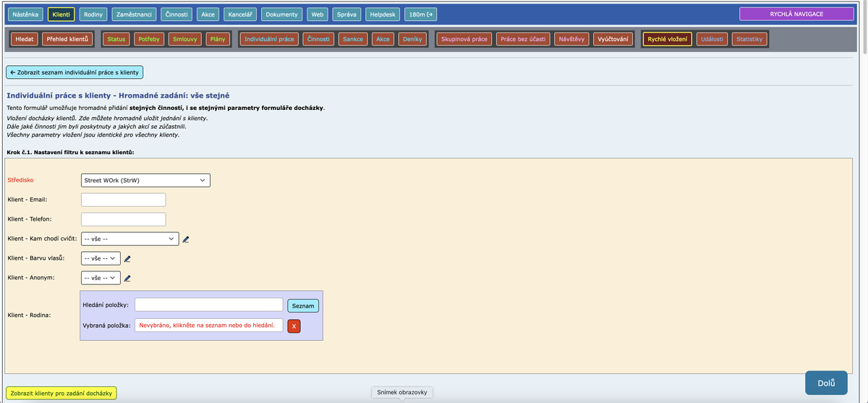The height and width of the screenshot is (403, 868).
Task: Click the Seznam button for family
Action: [303, 306]
